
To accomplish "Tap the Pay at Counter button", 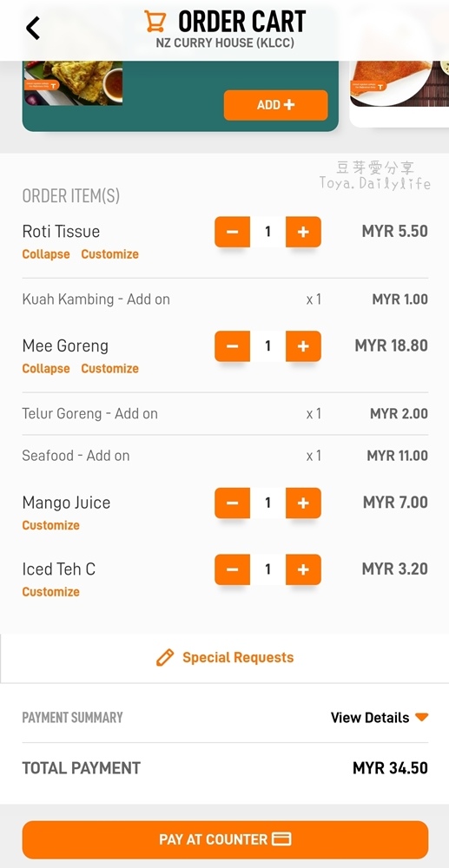I will (x=225, y=839).
